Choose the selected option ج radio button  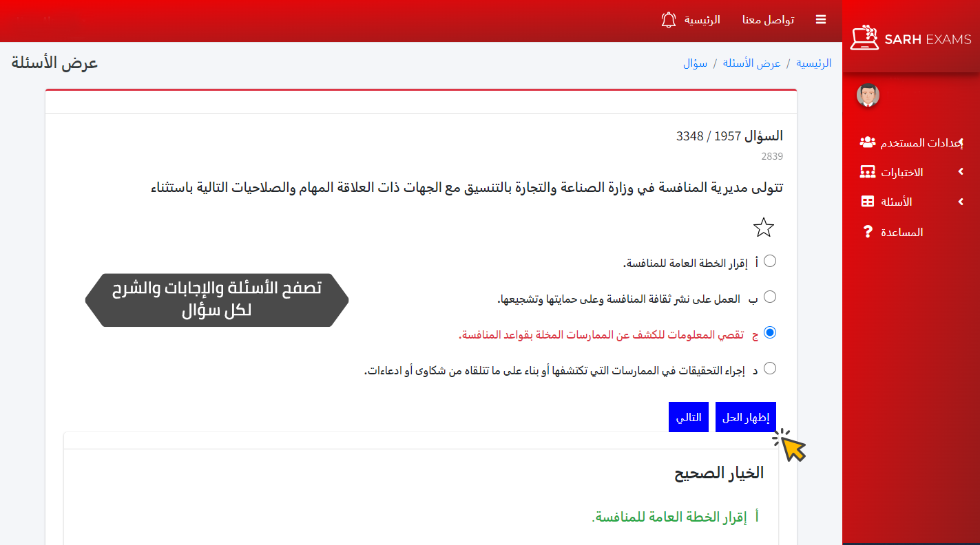pyautogui.click(x=770, y=332)
